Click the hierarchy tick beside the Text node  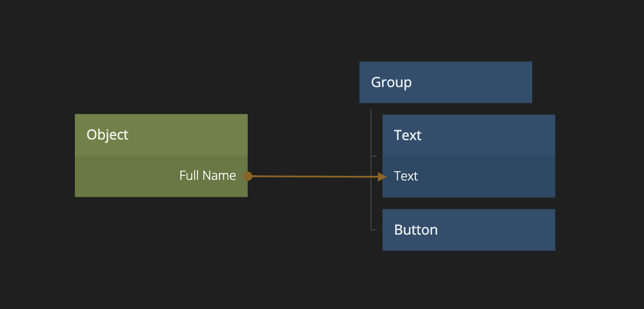point(374,156)
